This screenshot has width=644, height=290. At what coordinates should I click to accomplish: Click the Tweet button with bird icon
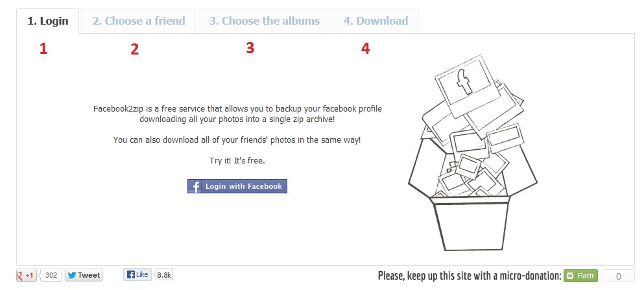[83, 275]
